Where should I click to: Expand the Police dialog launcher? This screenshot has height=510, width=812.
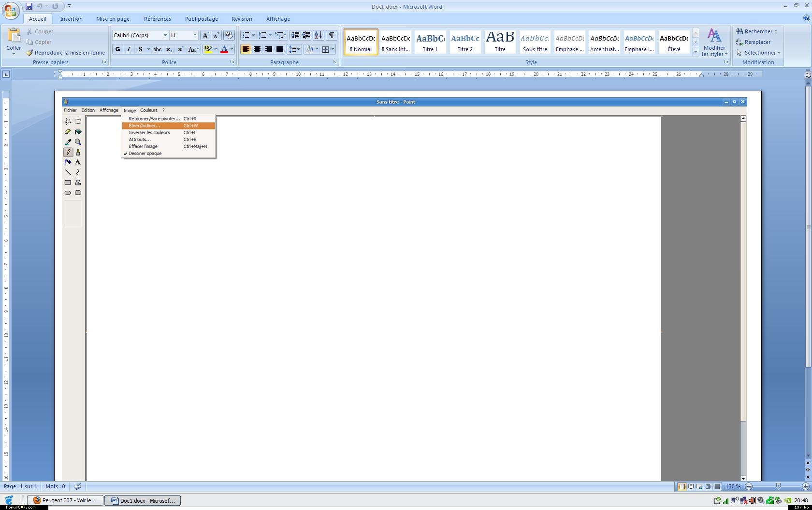coord(232,62)
